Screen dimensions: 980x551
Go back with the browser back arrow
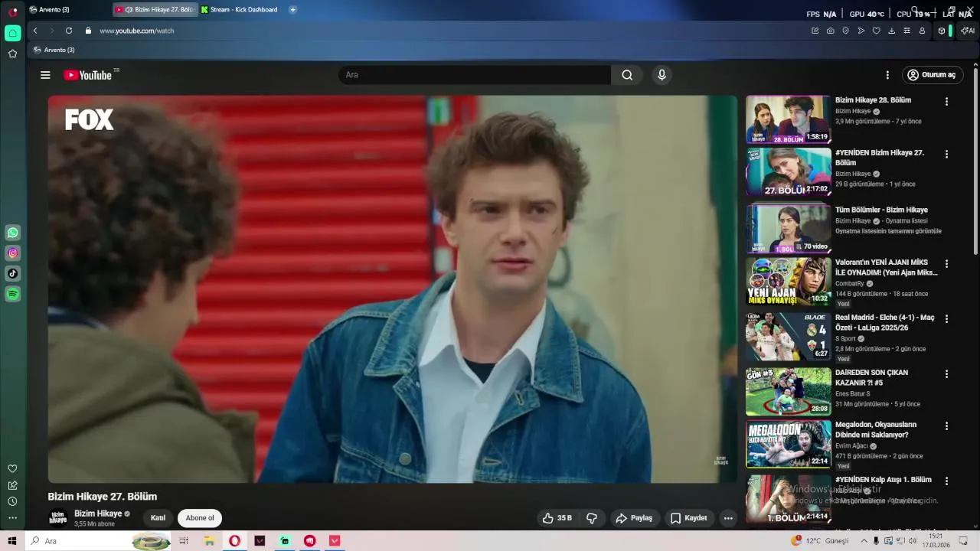[35, 31]
